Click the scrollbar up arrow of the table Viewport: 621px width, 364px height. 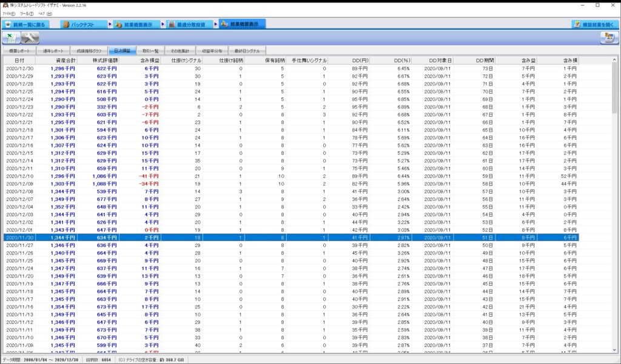[615, 60]
